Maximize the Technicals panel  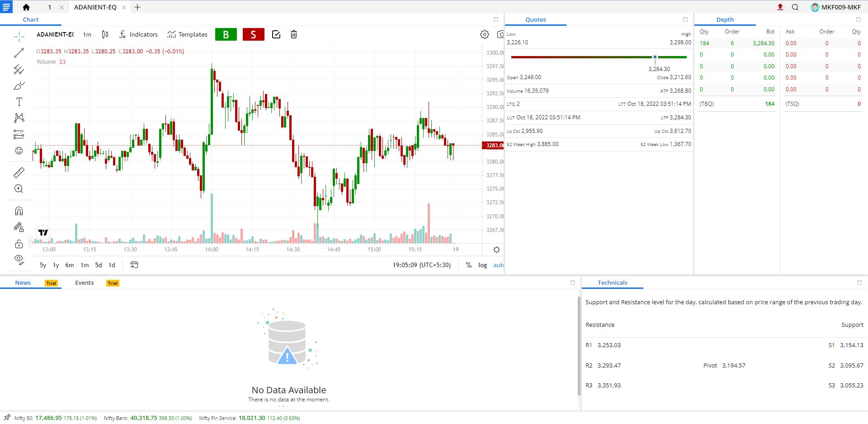click(x=859, y=283)
